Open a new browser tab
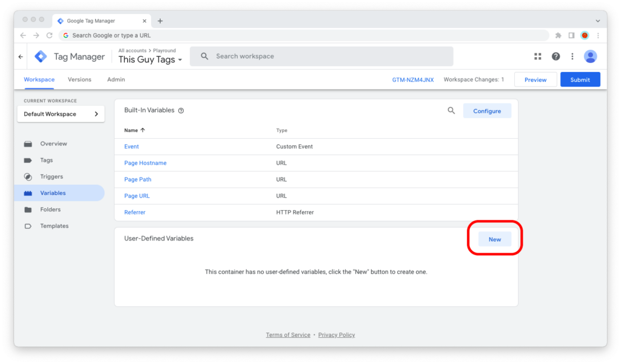This screenshot has width=621, height=364. (x=160, y=21)
